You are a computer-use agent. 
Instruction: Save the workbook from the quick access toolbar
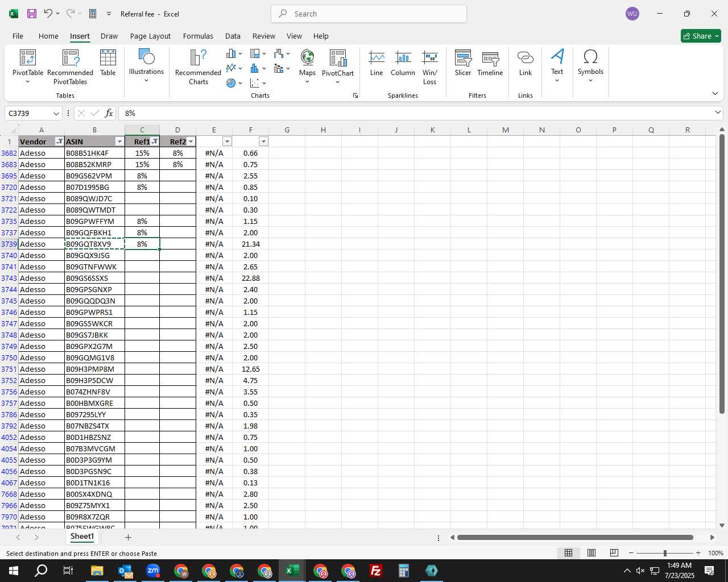[32, 14]
